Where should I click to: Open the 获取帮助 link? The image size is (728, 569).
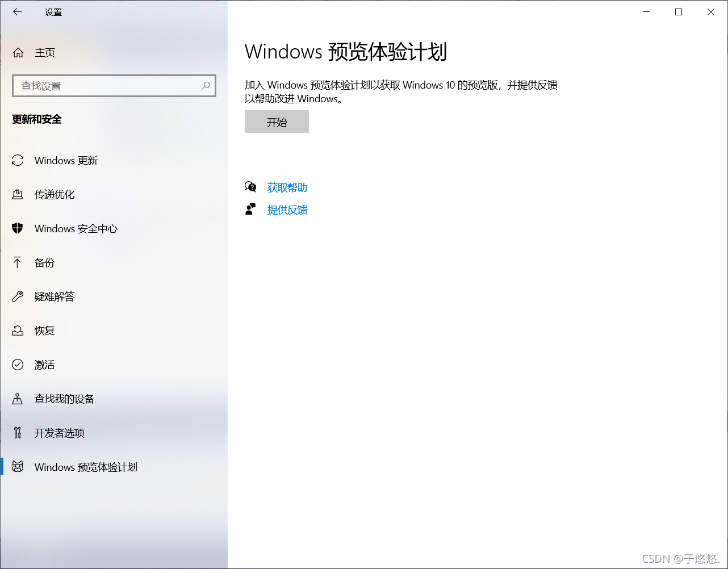click(287, 187)
